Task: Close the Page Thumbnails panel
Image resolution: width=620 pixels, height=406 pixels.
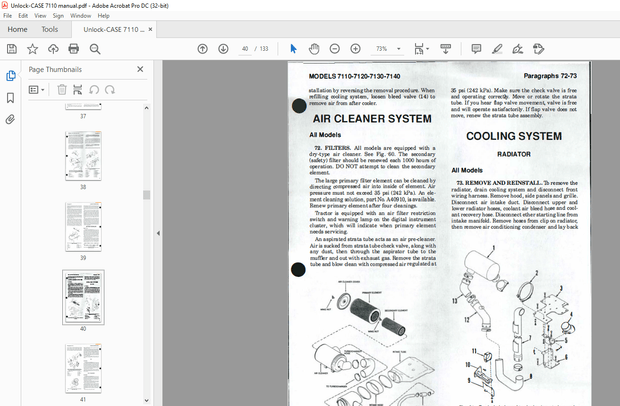Action: tap(140, 69)
